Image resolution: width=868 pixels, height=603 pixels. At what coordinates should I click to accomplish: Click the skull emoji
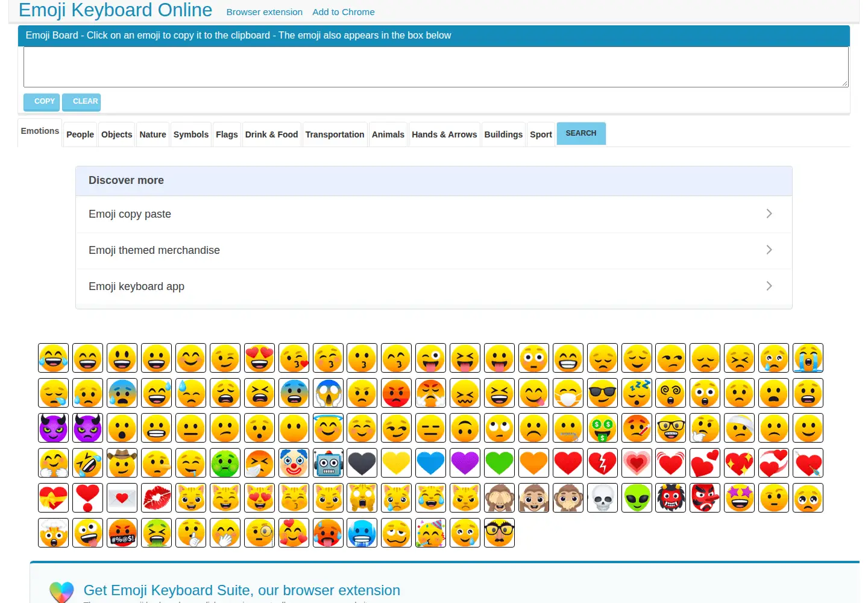click(602, 498)
